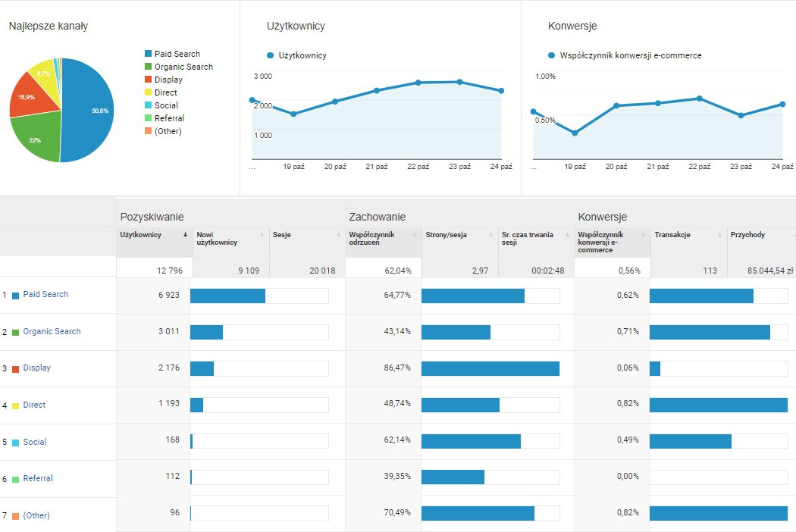Image resolution: width=796 pixels, height=532 pixels.
Task: Open Social channel details
Action: (35, 442)
